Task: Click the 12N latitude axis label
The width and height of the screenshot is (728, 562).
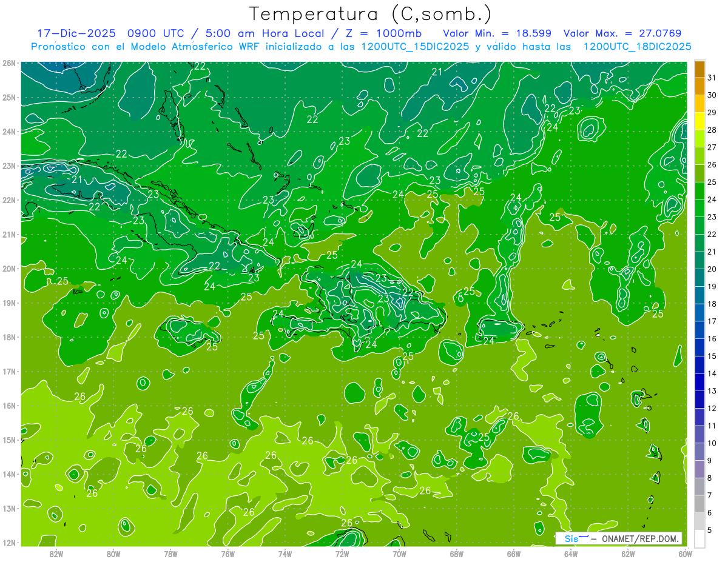Action: tap(8, 543)
